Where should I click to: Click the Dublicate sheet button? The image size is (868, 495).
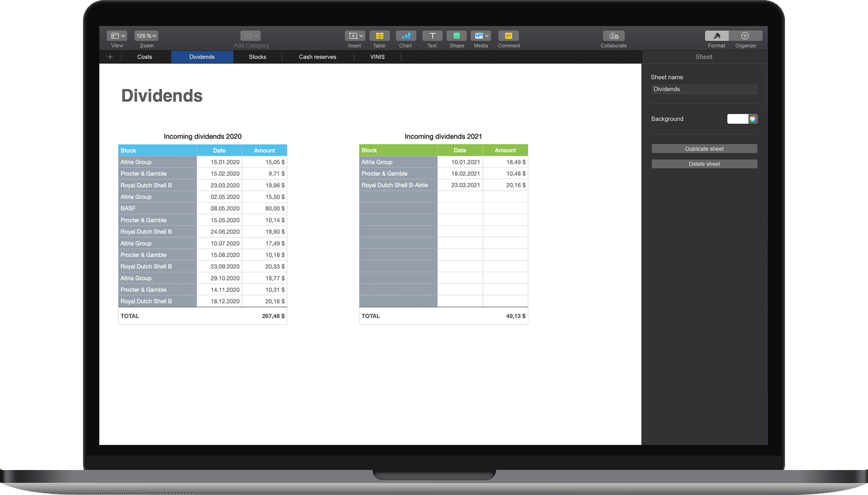click(x=704, y=149)
